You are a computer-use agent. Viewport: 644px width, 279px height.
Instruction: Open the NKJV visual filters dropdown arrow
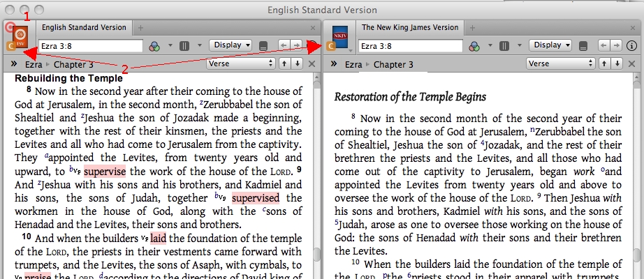point(490,45)
